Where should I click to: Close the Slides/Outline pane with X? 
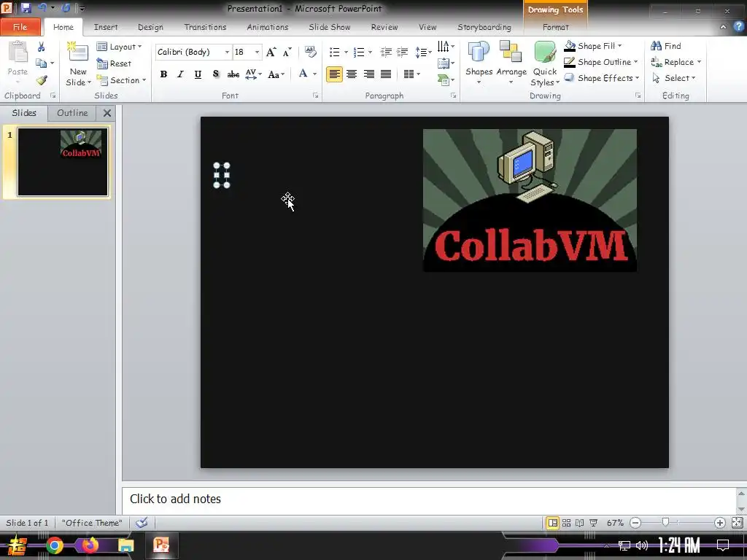coord(107,113)
